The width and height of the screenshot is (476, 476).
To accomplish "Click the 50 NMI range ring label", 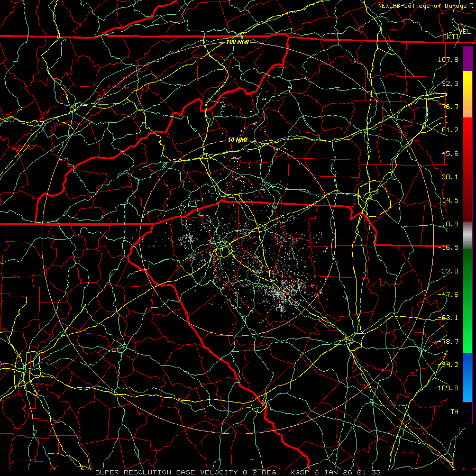I will [237, 140].
